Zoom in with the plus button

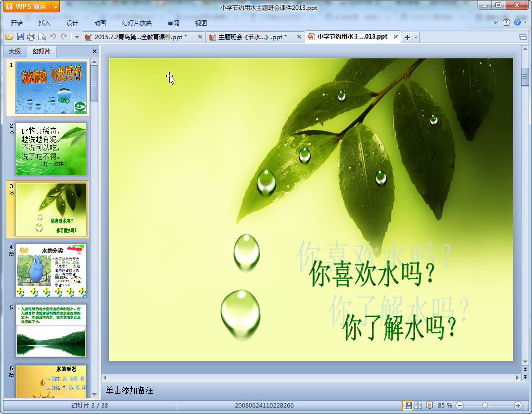point(518,405)
